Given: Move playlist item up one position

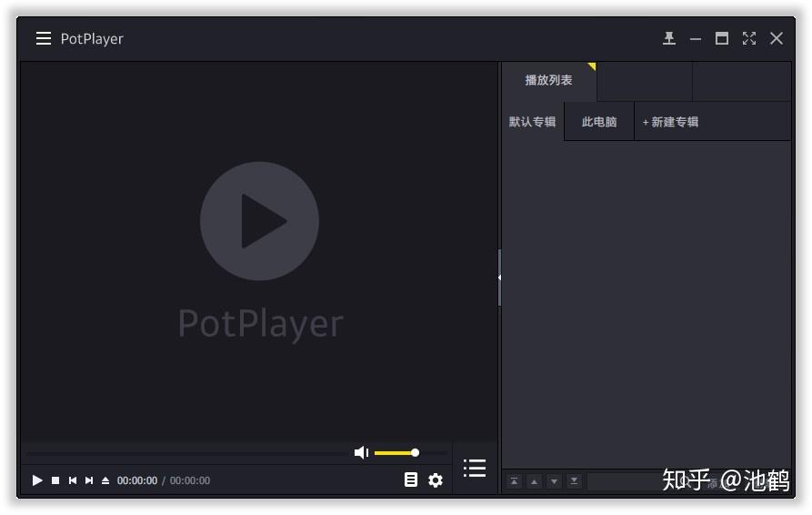Looking at the screenshot, I should [534, 481].
